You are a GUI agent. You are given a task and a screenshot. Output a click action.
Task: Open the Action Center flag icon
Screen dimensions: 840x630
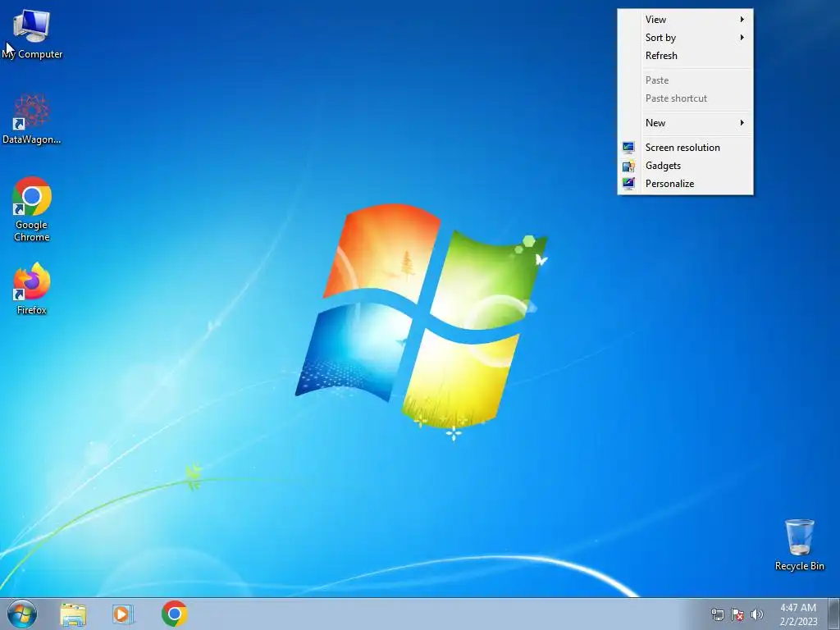[737, 614]
